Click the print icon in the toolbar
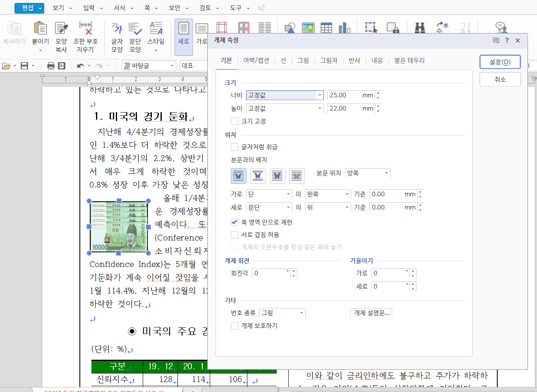The height and width of the screenshot is (392, 537). (x=51, y=66)
